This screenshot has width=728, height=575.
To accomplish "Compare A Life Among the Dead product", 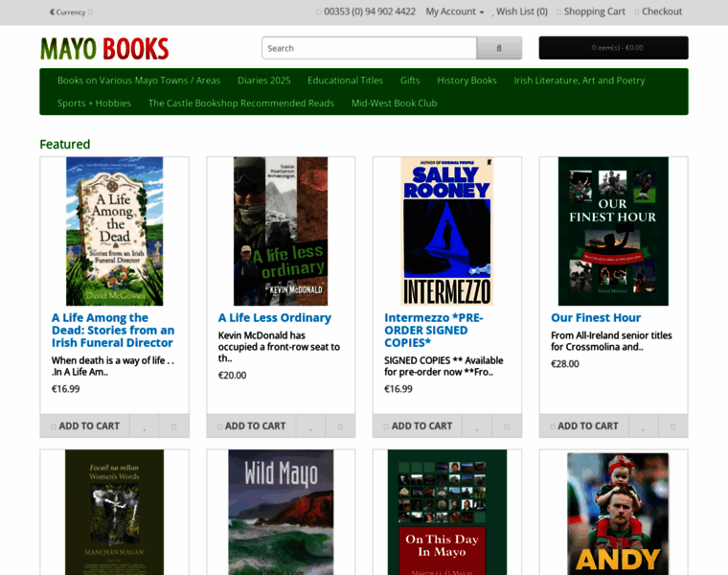I will coord(174,425).
